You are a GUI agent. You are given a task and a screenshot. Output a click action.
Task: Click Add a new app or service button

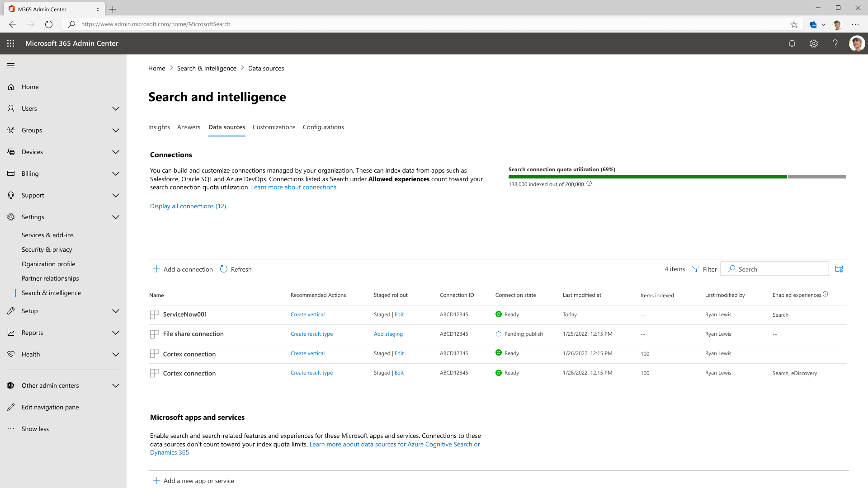199,480
